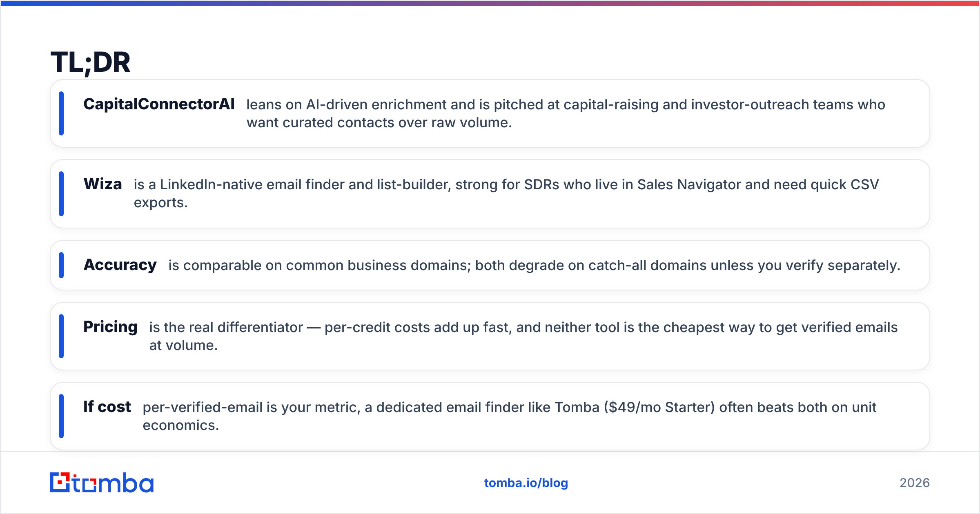The image size is (980, 514).
Task: Click the 'per-credit costs add up' sentence
Action: tap(523, 336)
